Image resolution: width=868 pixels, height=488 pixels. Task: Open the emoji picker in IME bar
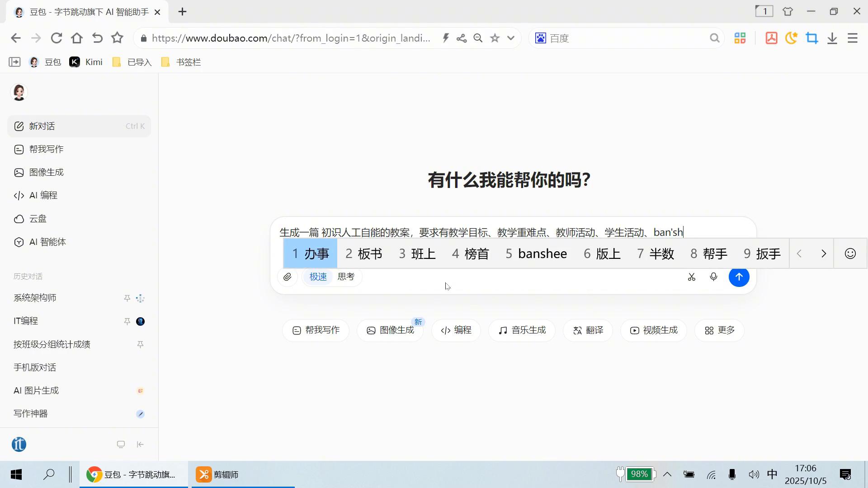pyautogui.click(x=850, y=253)
